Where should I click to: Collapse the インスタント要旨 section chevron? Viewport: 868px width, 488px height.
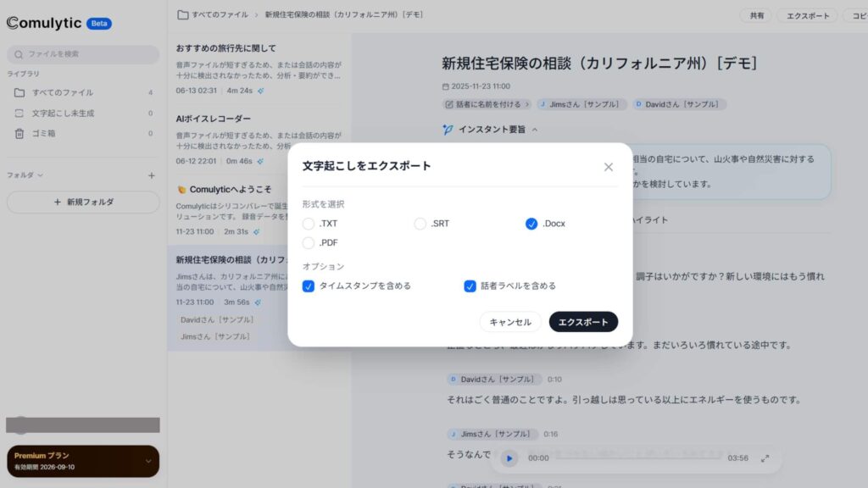(x=535, y=130)
